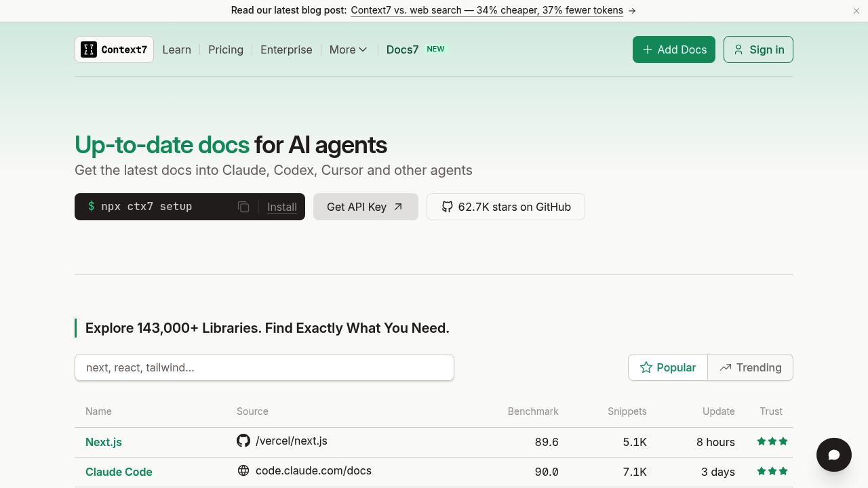Open Docs7 marked NEW
Screen dimensions: 868x488
click(x=416, y=49)
